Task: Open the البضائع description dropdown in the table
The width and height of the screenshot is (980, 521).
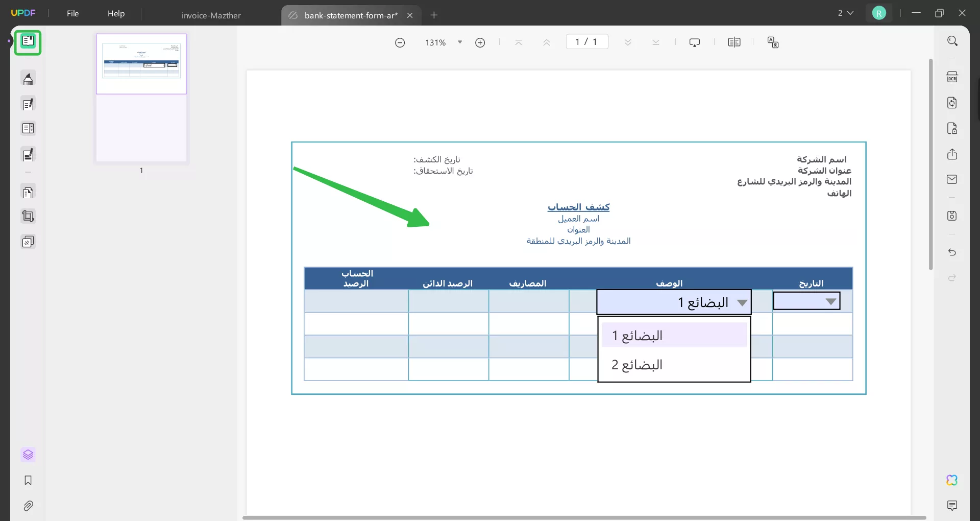Action: click(743, 302)
